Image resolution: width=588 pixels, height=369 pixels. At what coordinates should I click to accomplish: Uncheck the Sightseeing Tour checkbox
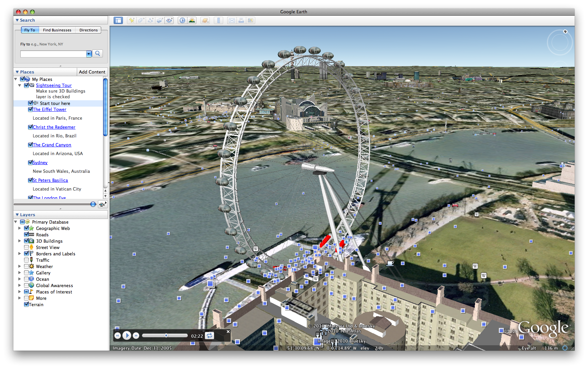26,85
